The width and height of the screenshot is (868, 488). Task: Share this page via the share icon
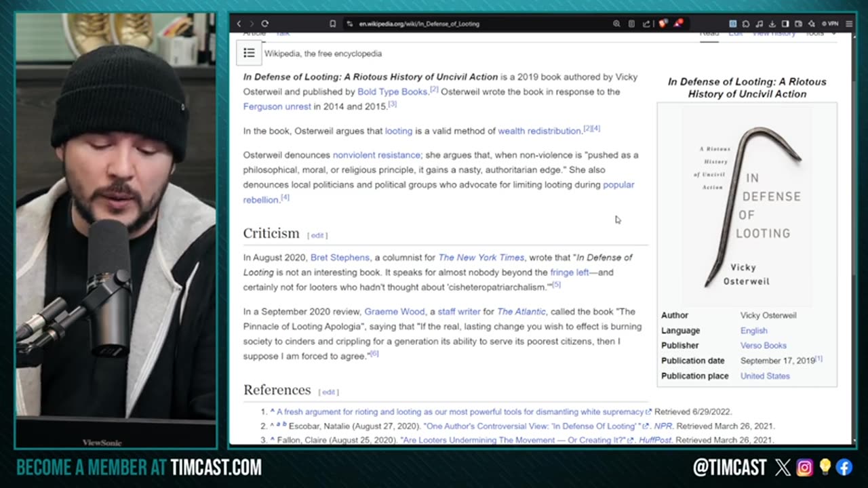(647, 24)
